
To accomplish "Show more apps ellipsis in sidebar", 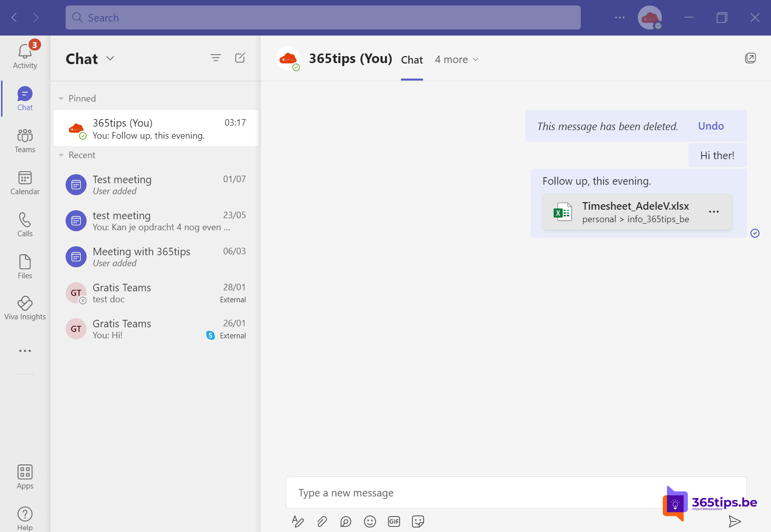I will click(x=25, y=351).
